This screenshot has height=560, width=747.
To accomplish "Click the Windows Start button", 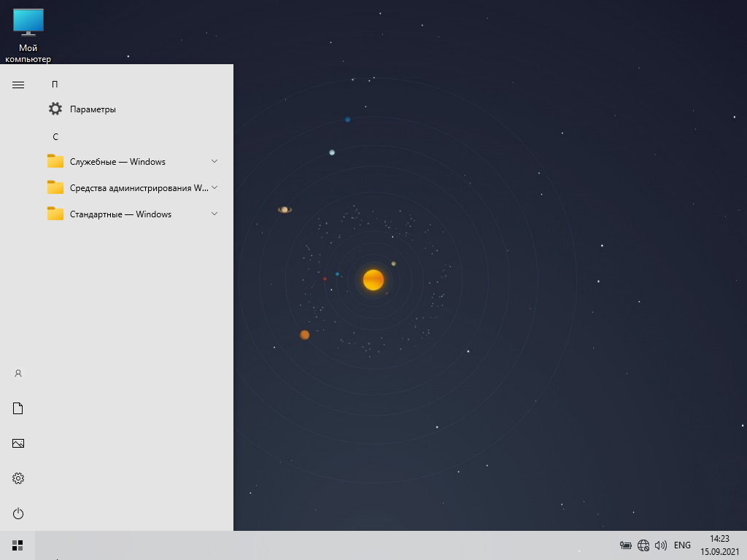I will (18, 545).
